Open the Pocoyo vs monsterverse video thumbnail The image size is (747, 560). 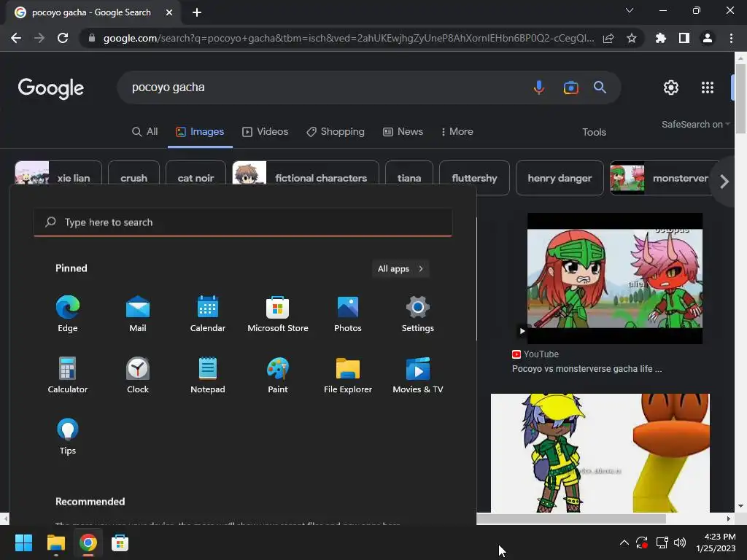pyautogui.click(x=614, y=279)
